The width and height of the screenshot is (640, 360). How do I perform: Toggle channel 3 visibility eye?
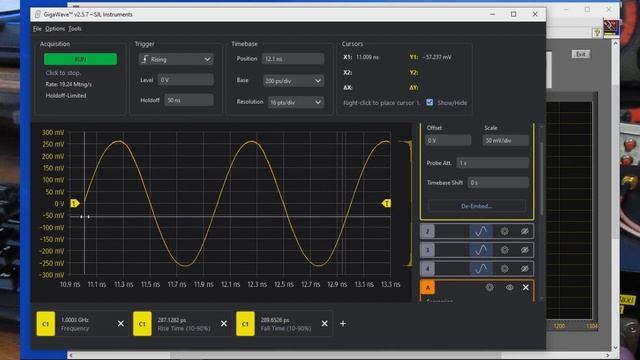[524, 250]
